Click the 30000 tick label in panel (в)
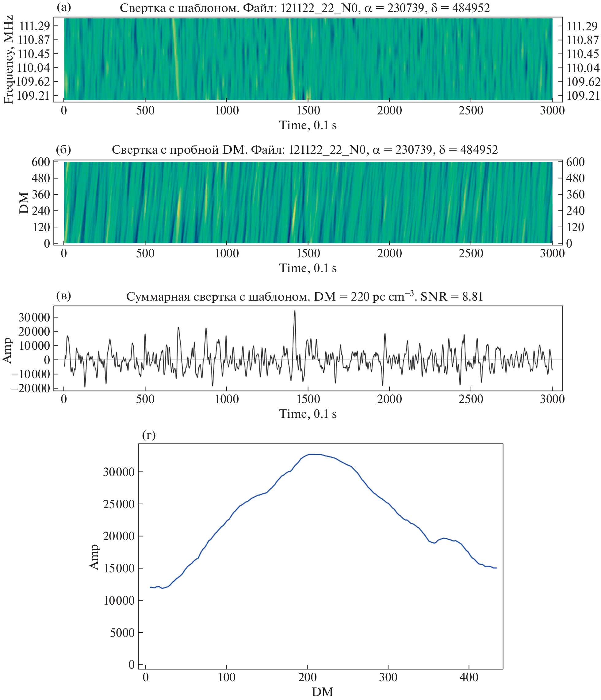 point(35,317)
